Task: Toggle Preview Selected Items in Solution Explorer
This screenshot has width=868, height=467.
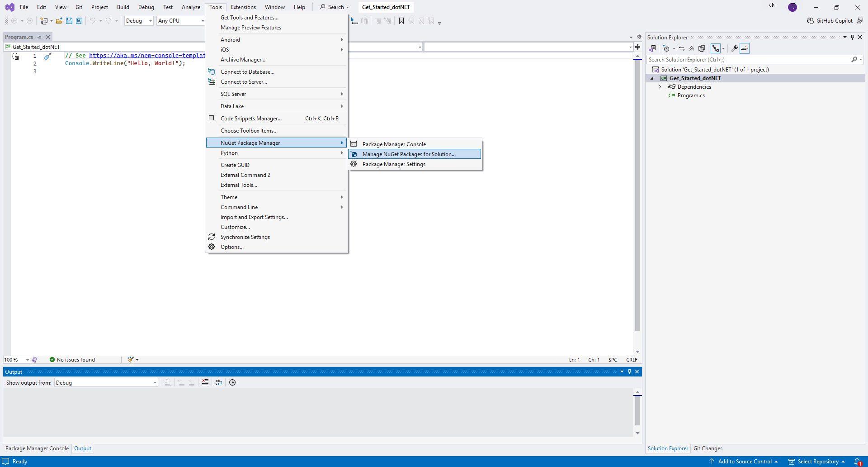Action: (745, 48)
